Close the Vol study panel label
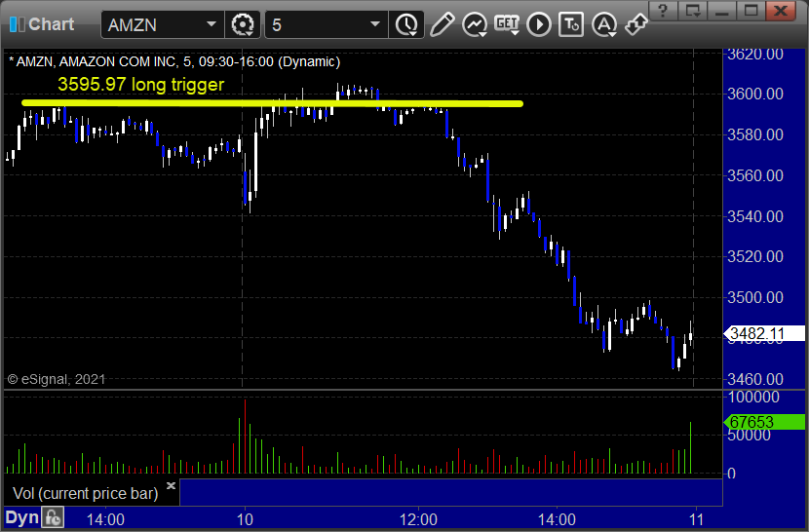The width and height of the screenshot is (809, 532). click(172, 485)
